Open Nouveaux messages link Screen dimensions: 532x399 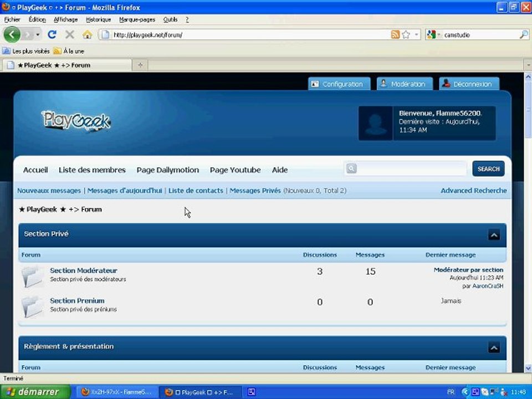coord(49,191)
